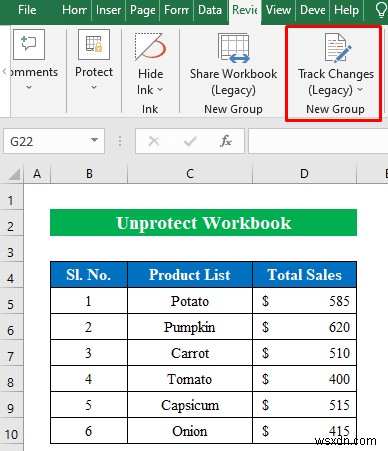Open the Hide Ink dropdown arrow

coord(160,89)
